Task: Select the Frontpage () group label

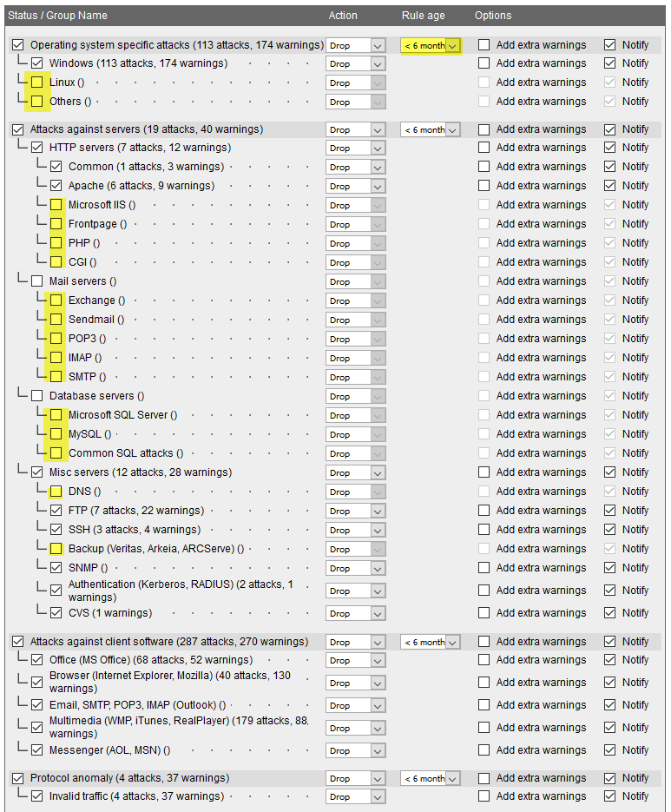Action: click(x=97, y=224)
